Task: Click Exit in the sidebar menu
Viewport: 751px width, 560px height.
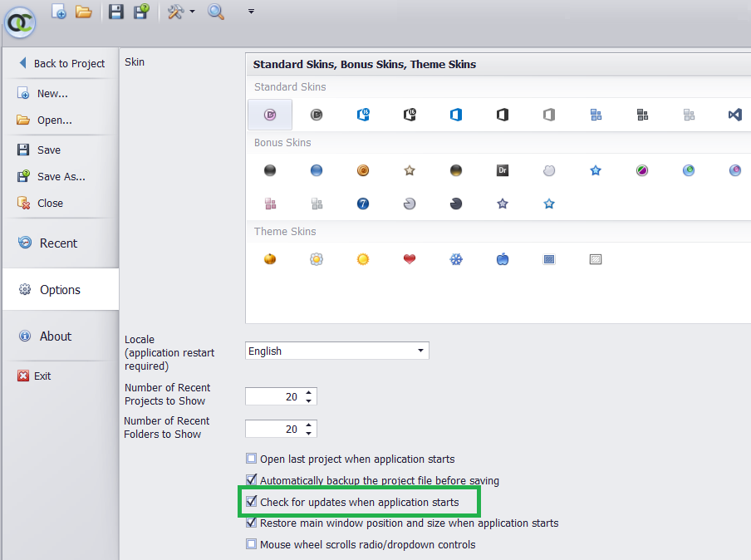Action: [42, 376]
